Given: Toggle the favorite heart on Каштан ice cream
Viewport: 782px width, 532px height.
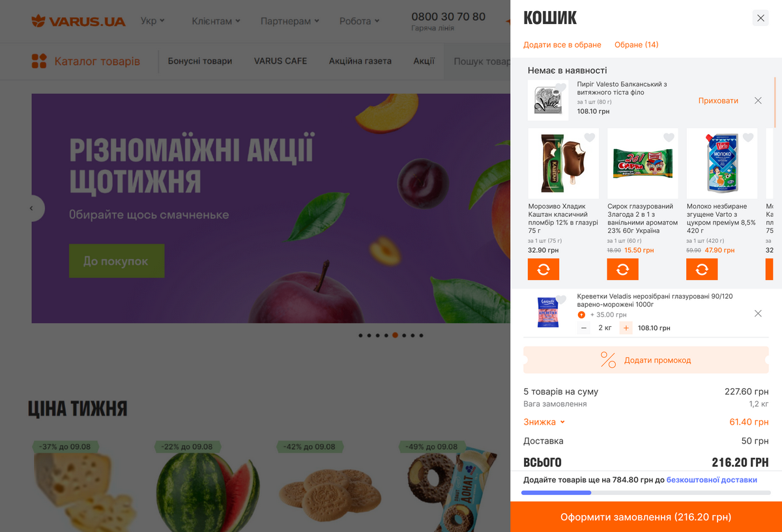Looking at the screenshot, I should pyautogui.click(x=590, y=137).
